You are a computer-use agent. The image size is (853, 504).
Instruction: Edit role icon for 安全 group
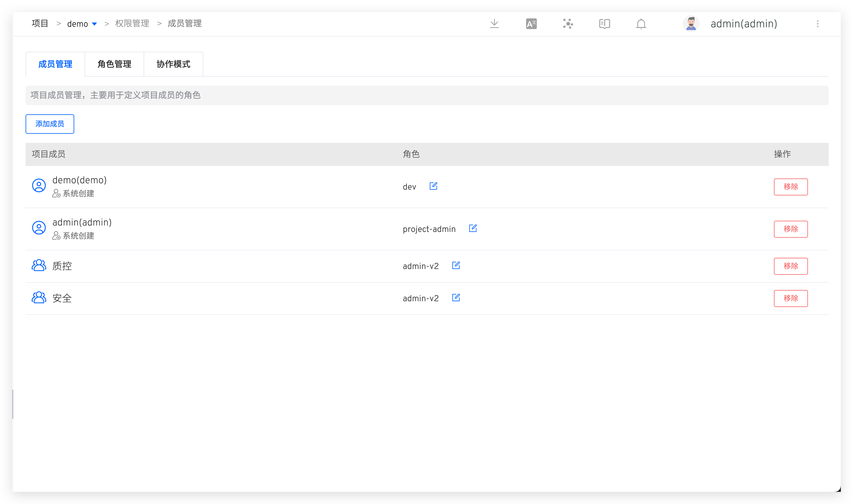tap(456, 298)
